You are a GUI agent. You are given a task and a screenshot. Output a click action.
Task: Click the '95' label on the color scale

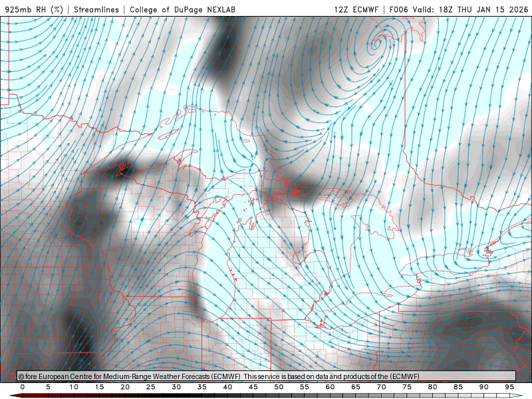[x=509, y=387]
